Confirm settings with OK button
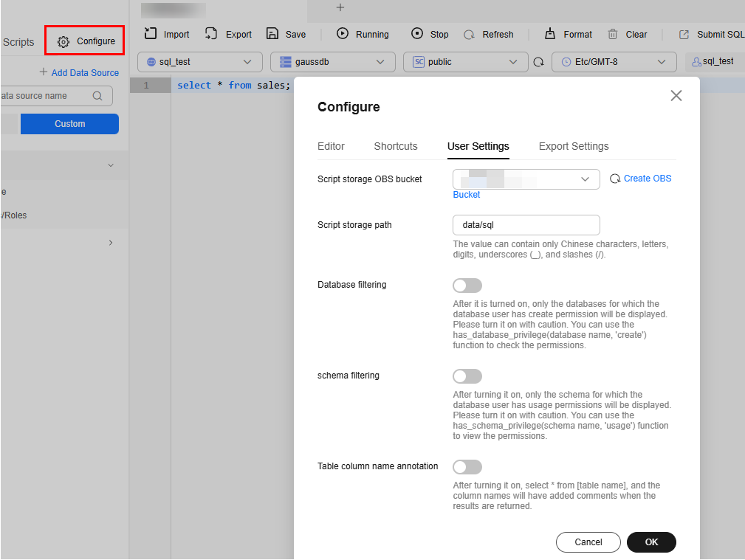The image size is (745, 560). pyautogui.click(x=651, y=542)
